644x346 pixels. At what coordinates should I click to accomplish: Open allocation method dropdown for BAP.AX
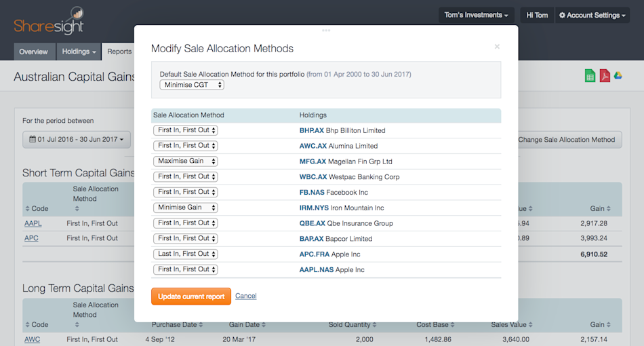coord(185,238)
